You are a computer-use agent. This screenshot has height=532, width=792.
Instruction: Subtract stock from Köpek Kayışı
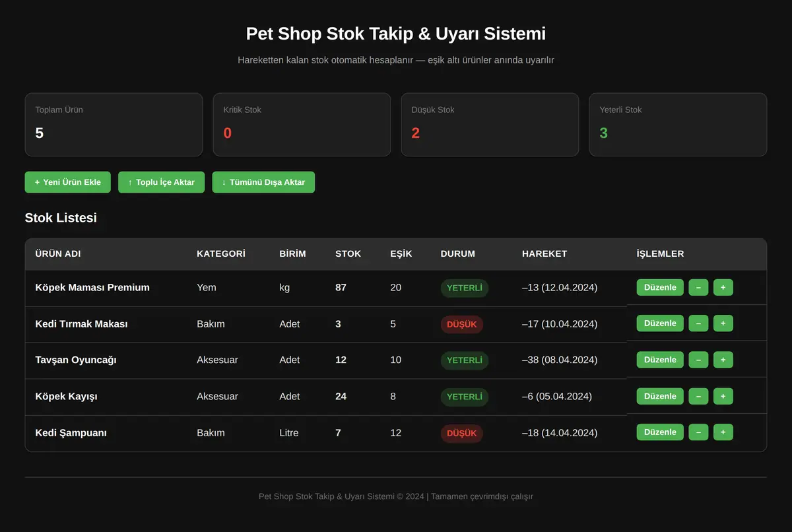pyautogui.click(x=698, y=396)
